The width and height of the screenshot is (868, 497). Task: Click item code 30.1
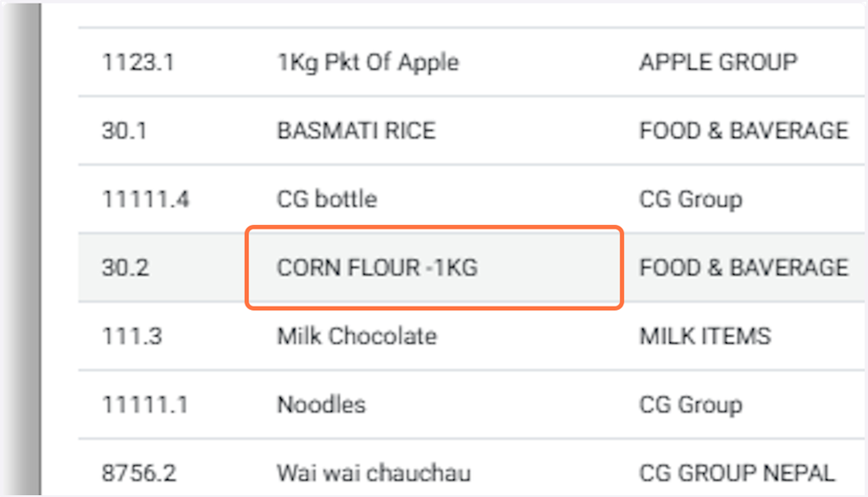pos(124,130)
